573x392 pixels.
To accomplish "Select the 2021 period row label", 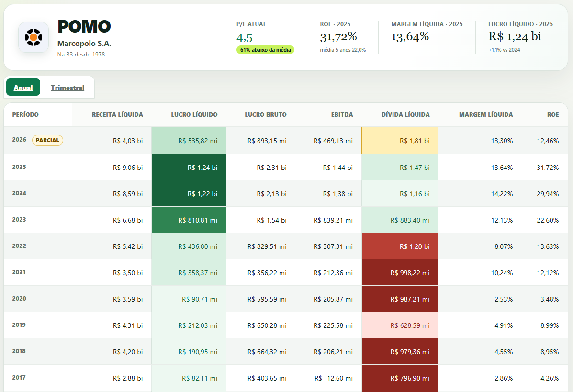I will 19,272.
